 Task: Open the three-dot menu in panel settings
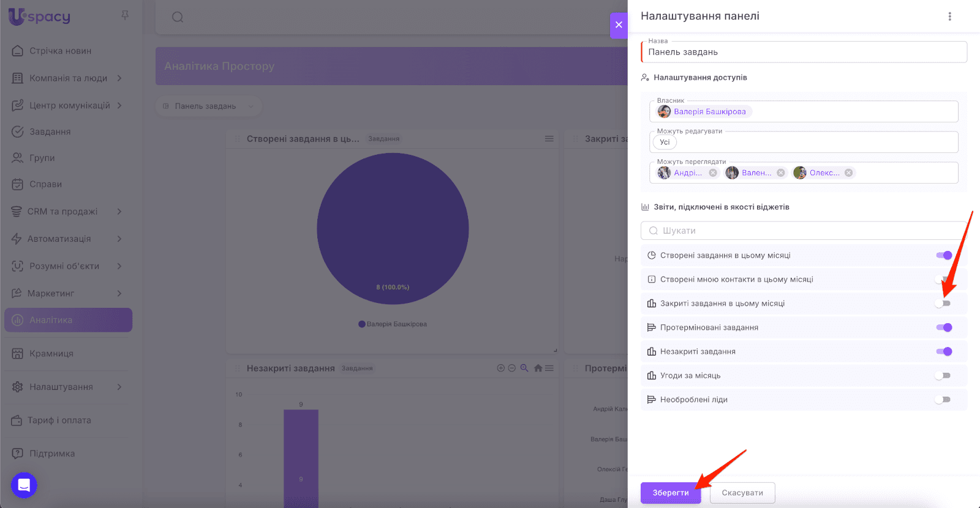pos(950,17)
